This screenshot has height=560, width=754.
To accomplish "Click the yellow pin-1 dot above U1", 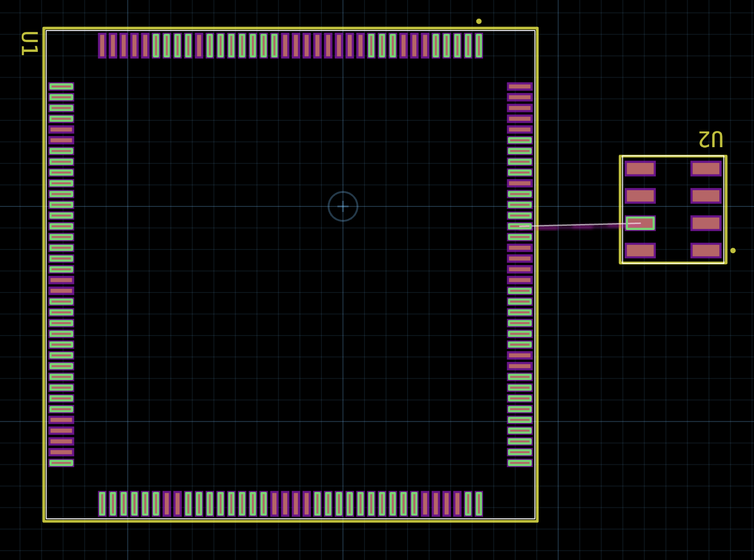I will 479,20.
